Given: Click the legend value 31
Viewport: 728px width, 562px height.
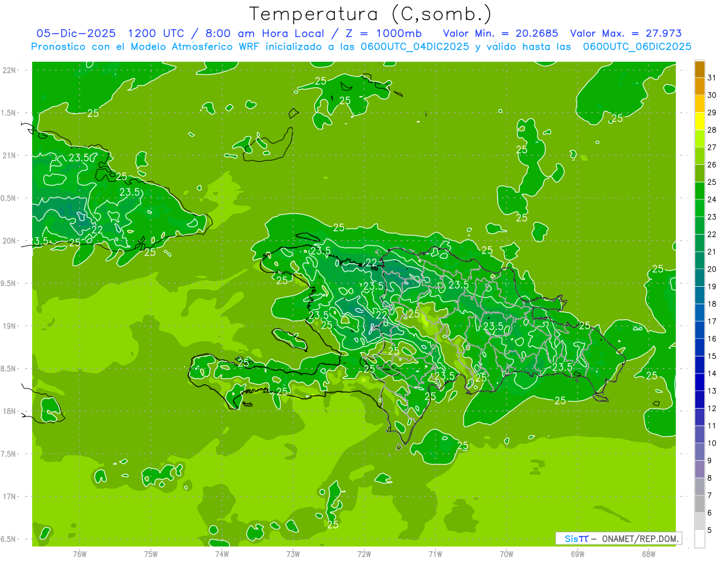Looking at the screenshot, I should (x=712, y=78).
